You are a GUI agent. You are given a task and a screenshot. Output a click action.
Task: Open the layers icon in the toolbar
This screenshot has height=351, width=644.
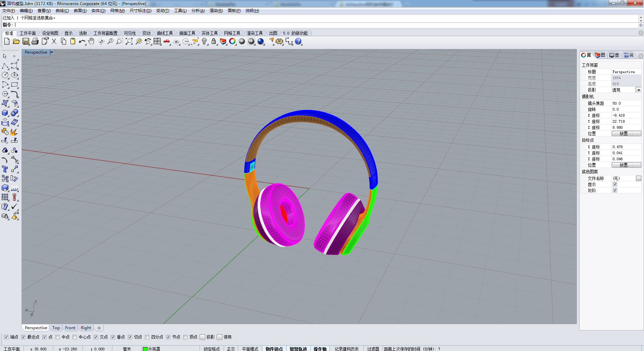(223, 41)
